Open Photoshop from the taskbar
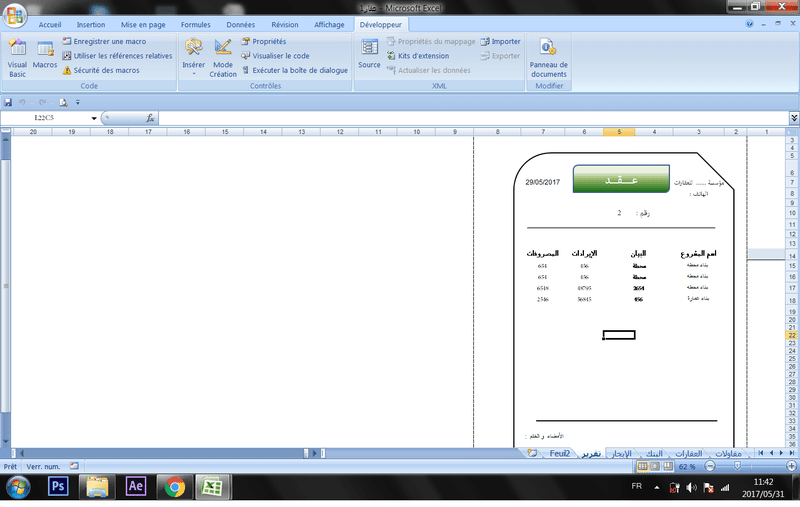 [x=57, y=487]
